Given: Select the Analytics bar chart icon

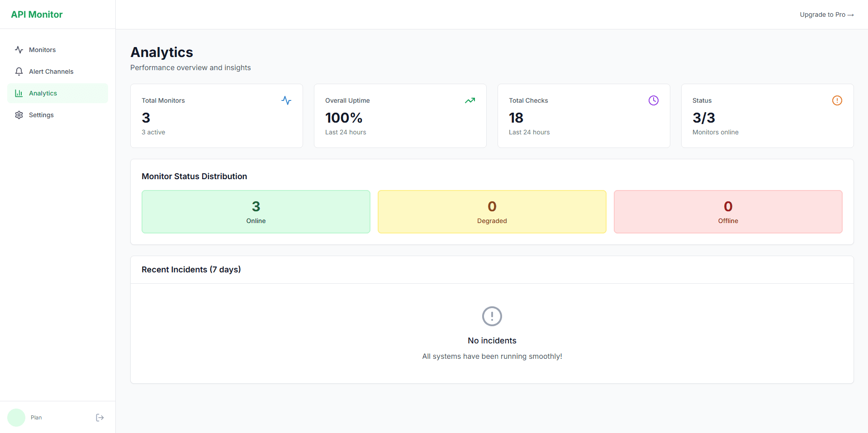Looking at the screenshot, I should [19, 93].
